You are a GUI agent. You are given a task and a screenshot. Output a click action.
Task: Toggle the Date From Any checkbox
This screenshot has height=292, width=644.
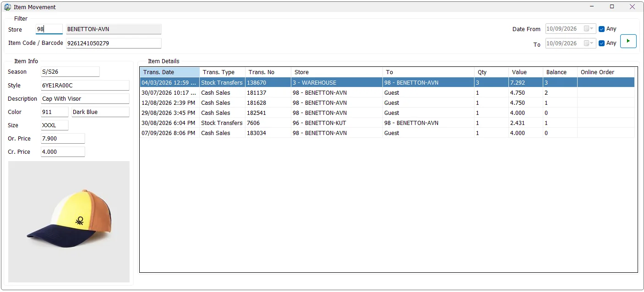coord(602,29)
